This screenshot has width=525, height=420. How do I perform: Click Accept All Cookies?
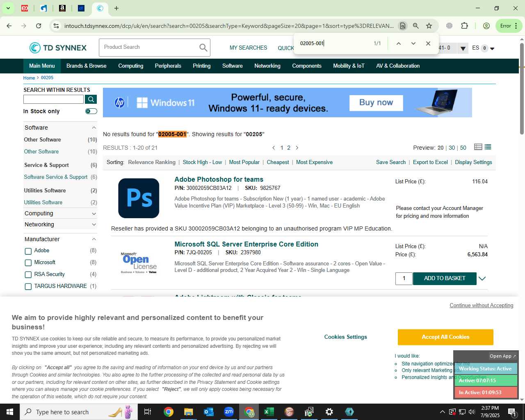coord(445,337)
